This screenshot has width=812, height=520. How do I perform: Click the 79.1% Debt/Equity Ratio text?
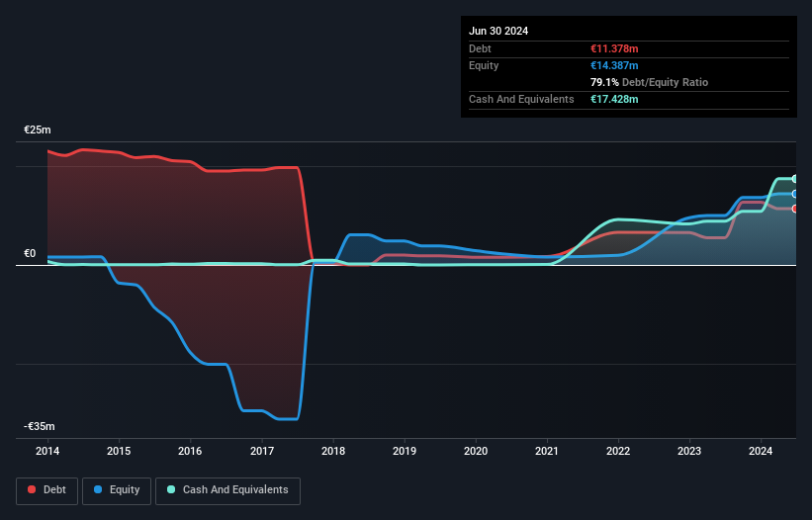pos(650,82)
